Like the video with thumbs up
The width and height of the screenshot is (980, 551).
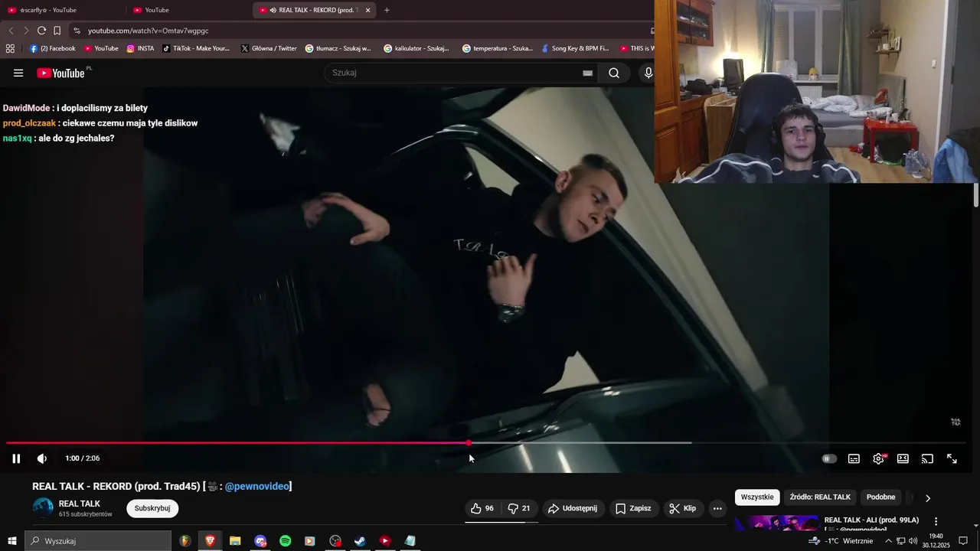point(482,508)
